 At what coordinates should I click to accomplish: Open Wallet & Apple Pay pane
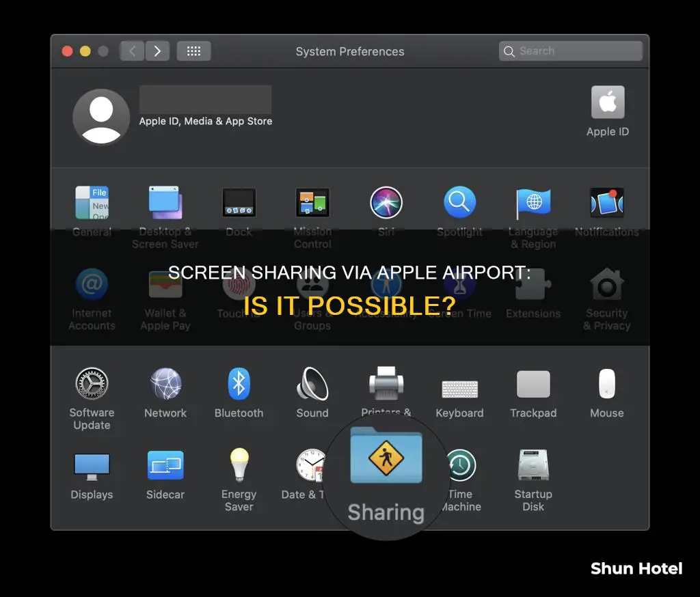pyautogui.click(x=165, y=284)
